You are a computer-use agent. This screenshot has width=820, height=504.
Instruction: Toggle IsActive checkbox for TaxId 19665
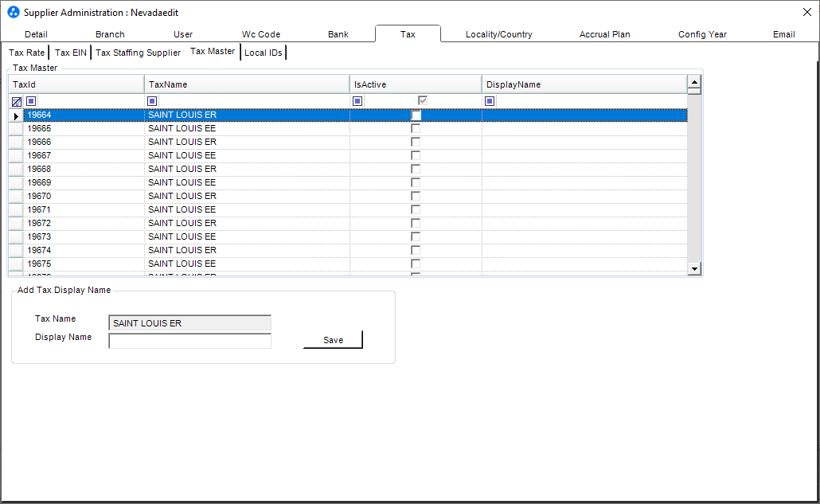click(x=416, y=129)
